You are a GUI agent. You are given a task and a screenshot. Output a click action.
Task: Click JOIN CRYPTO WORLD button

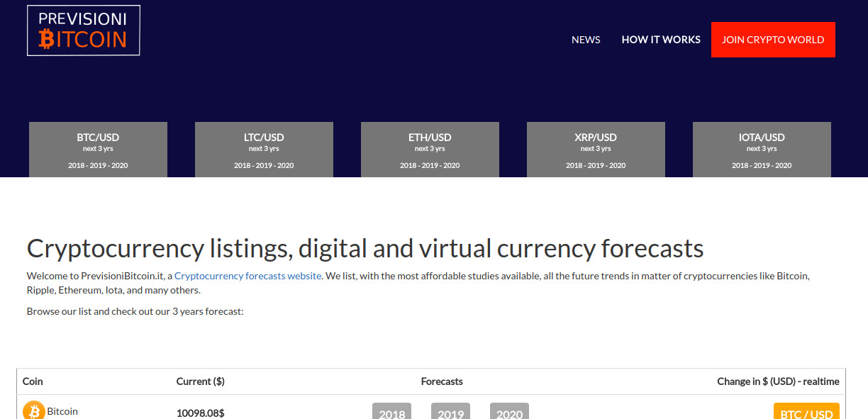tap(773, 40)
